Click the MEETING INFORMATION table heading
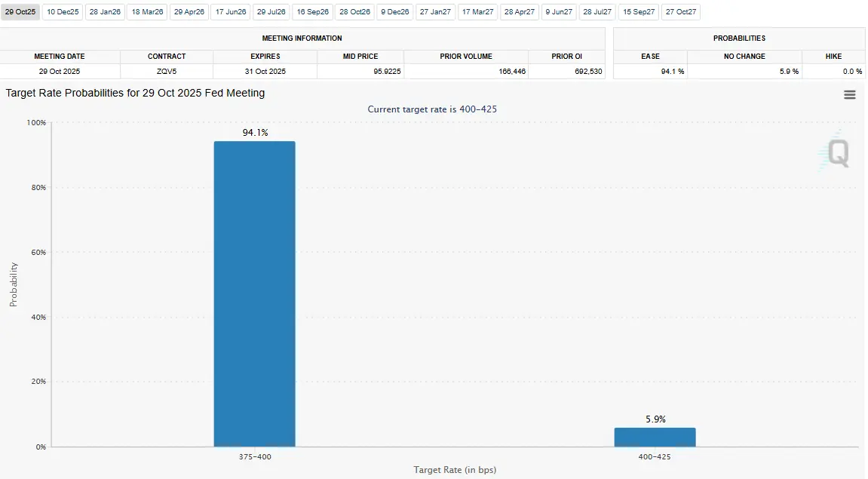Screen dimensions: 868x479 click(302, 38)
